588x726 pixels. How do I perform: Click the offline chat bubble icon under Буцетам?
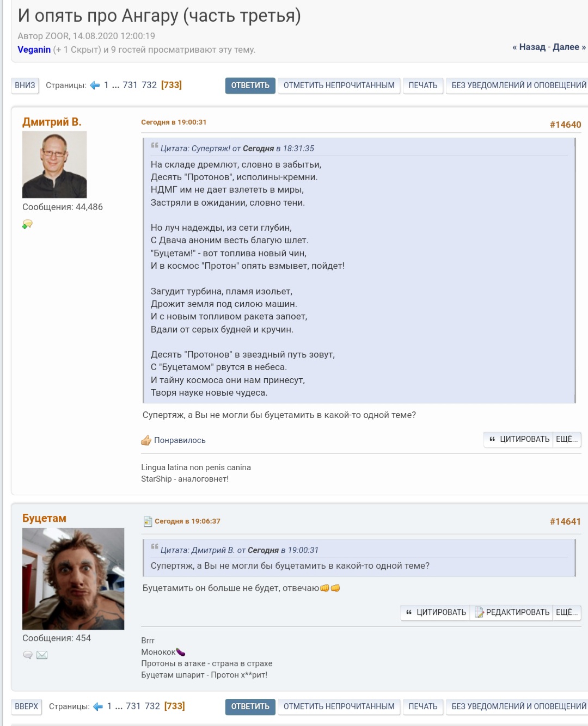pos(28,655)
